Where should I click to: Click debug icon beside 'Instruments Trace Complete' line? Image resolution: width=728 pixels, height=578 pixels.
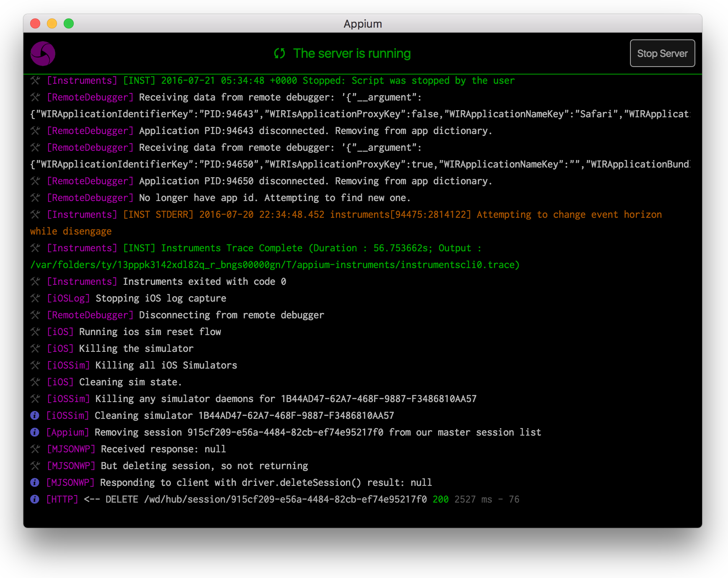coord(35,248)
